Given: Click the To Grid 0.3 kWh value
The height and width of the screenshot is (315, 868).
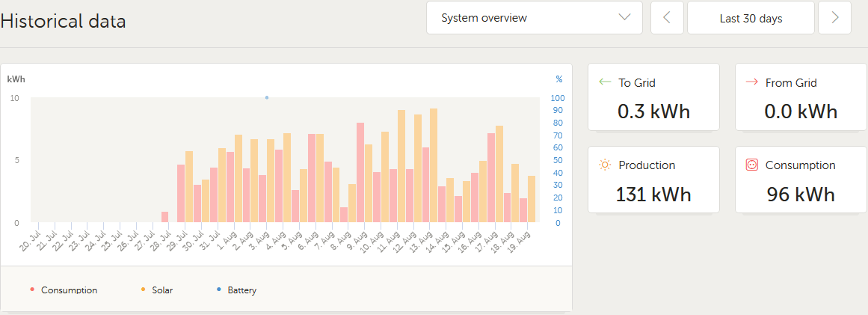Looking at the screenshot, I should click(x=653, y=112).
